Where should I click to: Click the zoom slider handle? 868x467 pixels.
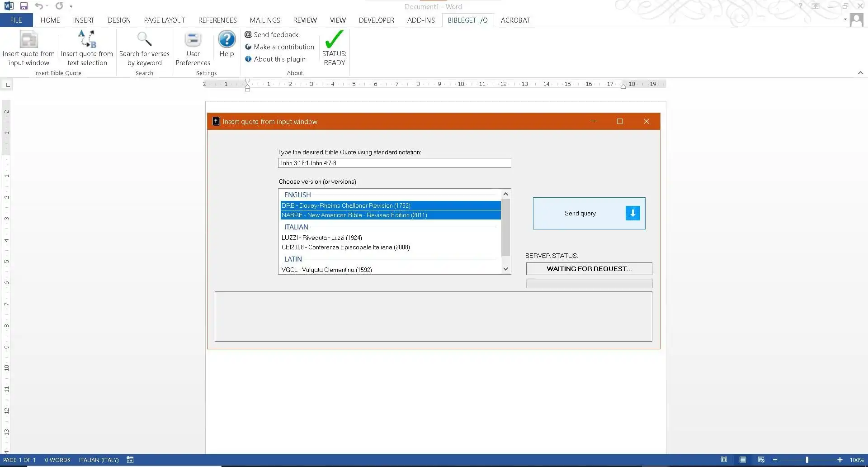807,460
